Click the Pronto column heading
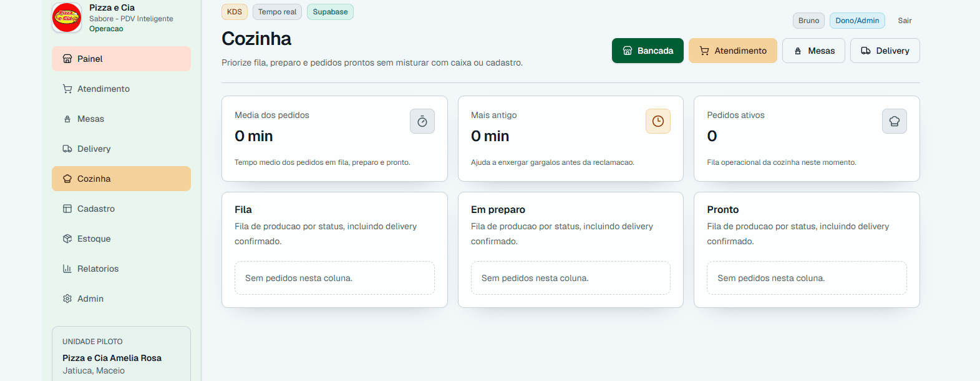This screenshot has height=381, width=980. click(x=722, y=210)
